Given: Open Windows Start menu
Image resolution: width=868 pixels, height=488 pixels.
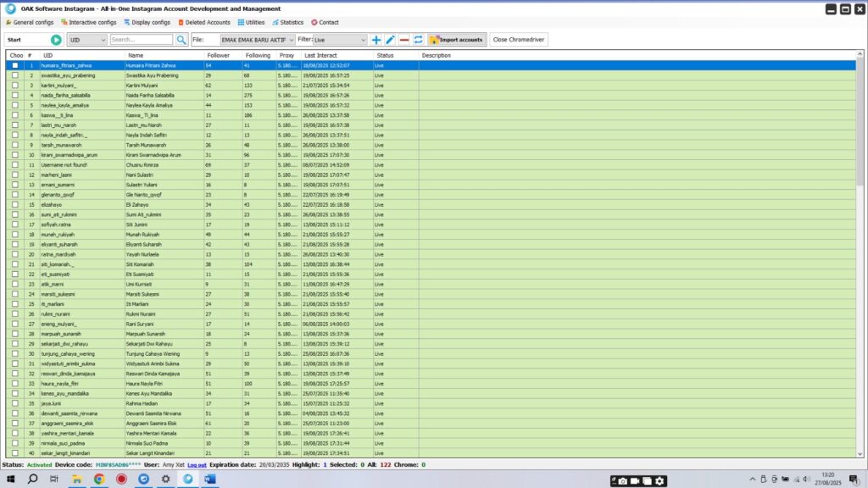Looking at the screenshot, I should [10, 480].
